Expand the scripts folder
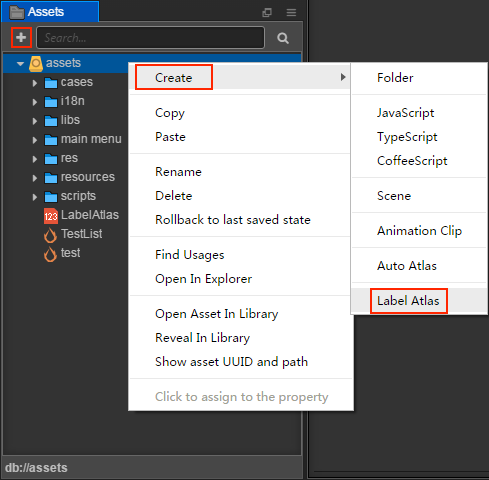Screen dimensions: 489x480 tap(35, 197)
